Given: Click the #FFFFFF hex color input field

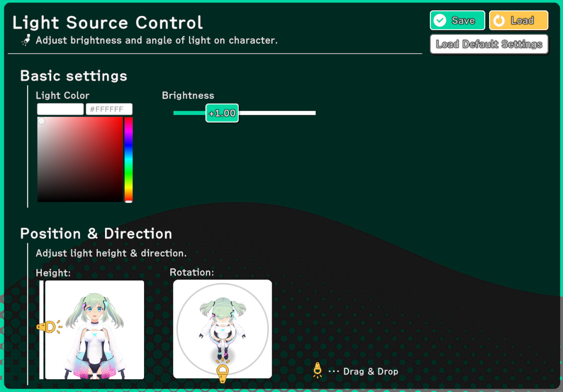Looking at the screenshot, I should click(109, 109).
